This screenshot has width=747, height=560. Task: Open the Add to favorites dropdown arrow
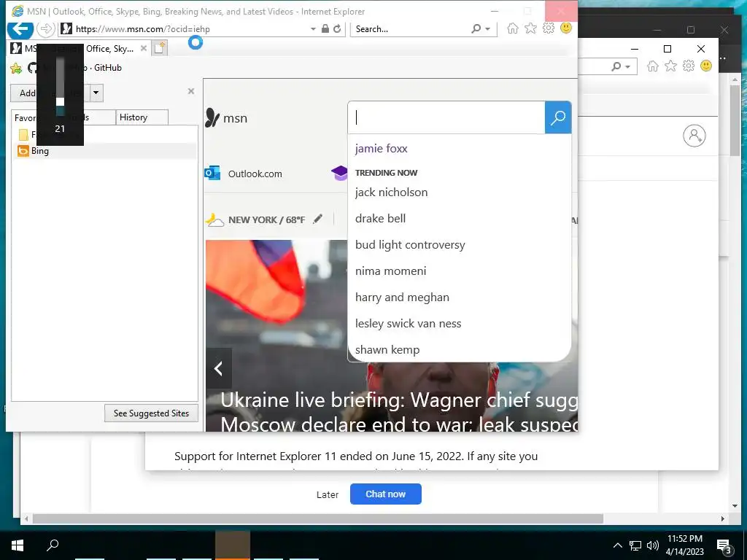pyautogui.click(x=96, y=93)
